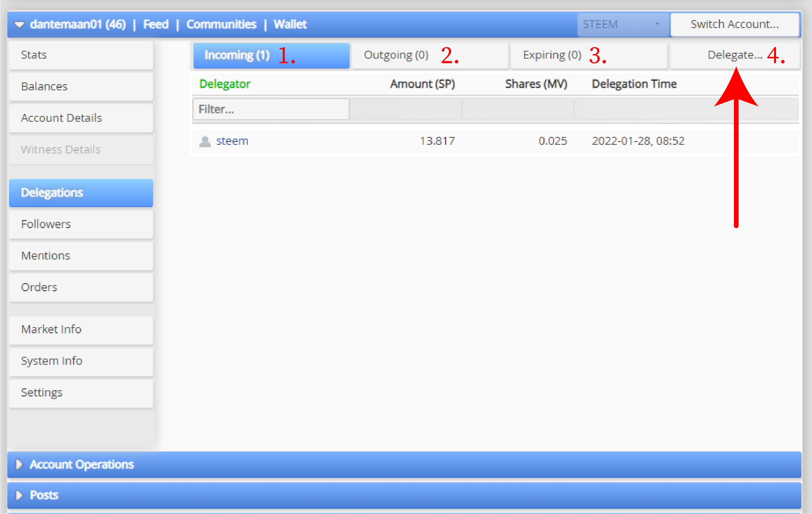Select Stats in the sidebar

pos(81,55)
